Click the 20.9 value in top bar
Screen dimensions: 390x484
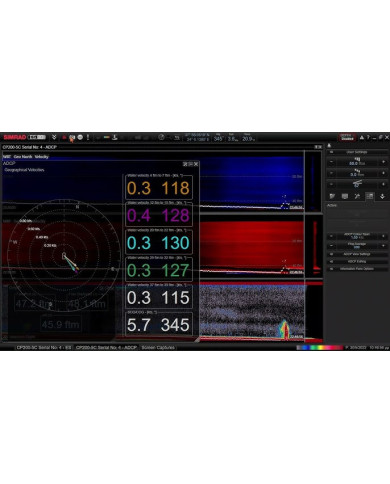(x=248, y=139)
